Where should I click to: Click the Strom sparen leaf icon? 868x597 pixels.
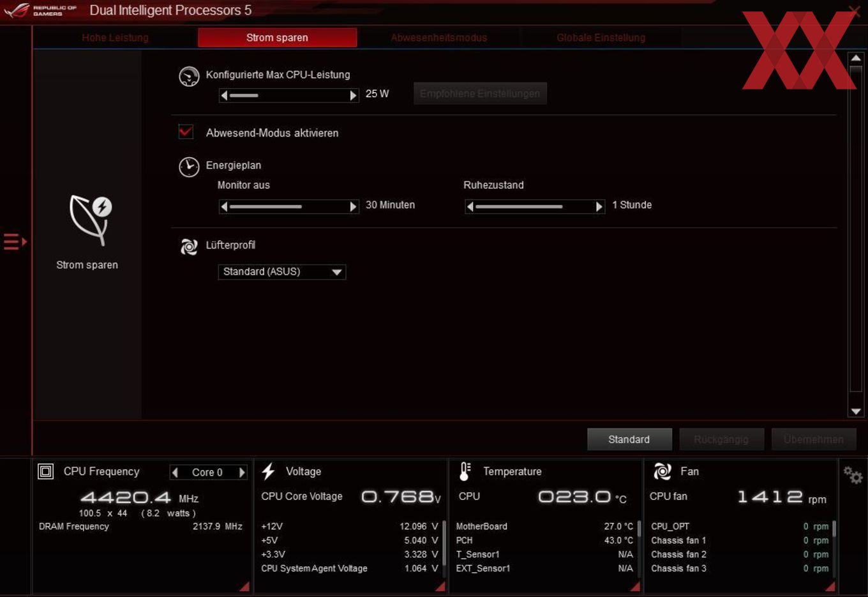[91, 220]
